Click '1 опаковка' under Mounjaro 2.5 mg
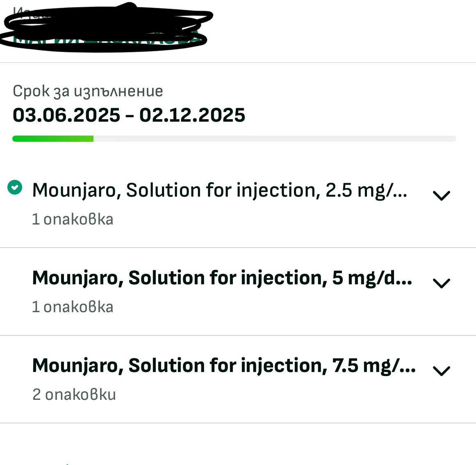 [73, 219]
